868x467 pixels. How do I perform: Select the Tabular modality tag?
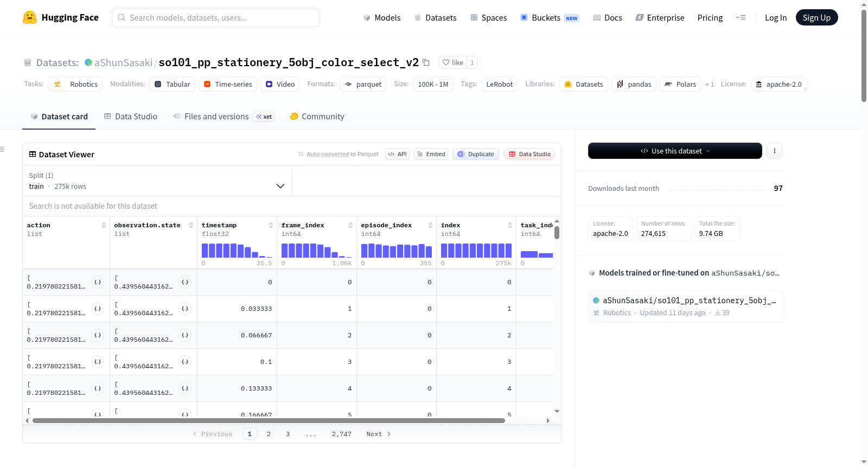[x=172, y=84]
